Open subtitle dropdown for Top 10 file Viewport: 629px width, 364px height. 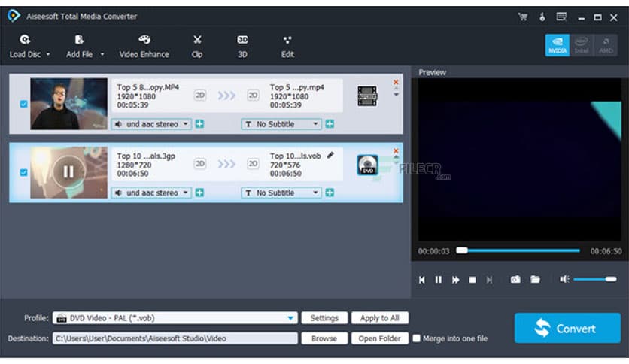coord(281,193)
